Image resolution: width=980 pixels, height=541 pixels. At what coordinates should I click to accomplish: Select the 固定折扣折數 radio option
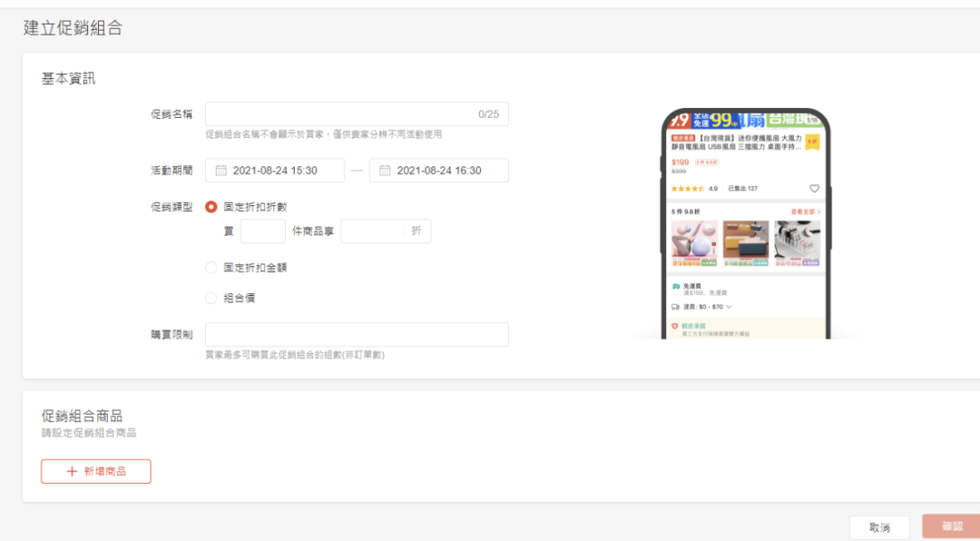pos(211,207)
